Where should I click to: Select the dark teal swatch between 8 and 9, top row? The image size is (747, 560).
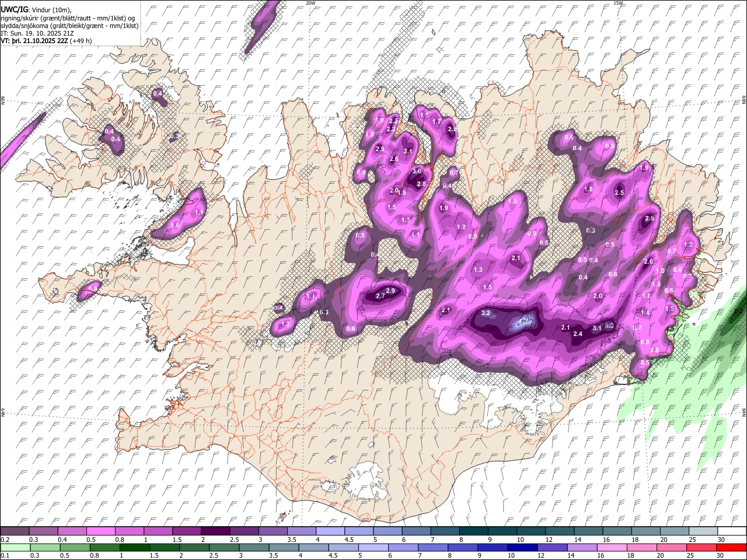pyautogui.click(x=473, y=531)
